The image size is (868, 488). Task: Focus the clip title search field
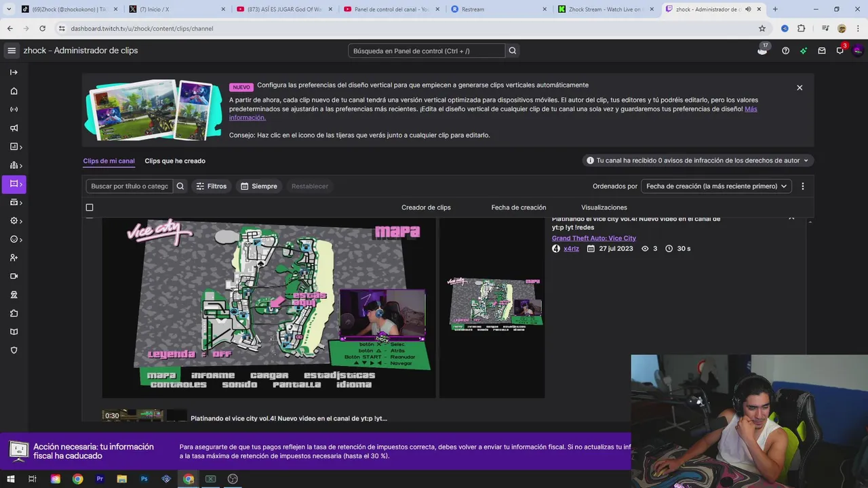(x=130, y=186)
